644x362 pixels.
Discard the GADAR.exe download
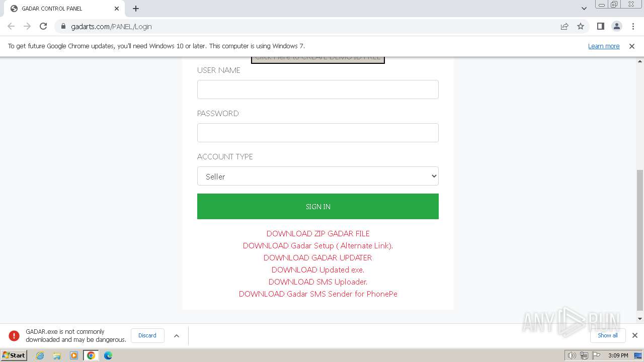click(x=147, y=335)
